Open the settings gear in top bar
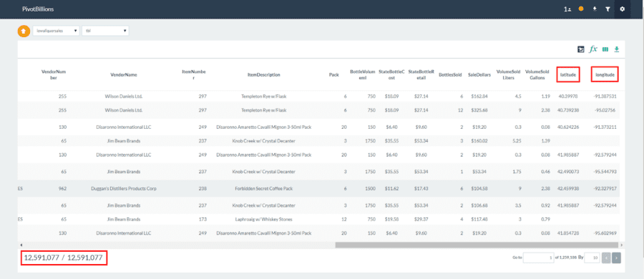 tap(623, 9)
